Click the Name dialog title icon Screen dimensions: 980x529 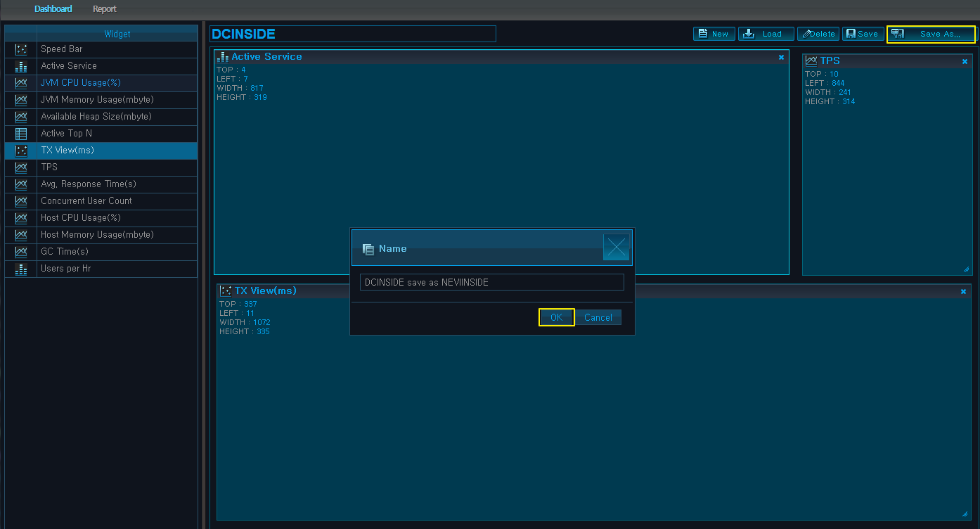tap(368, 249)
